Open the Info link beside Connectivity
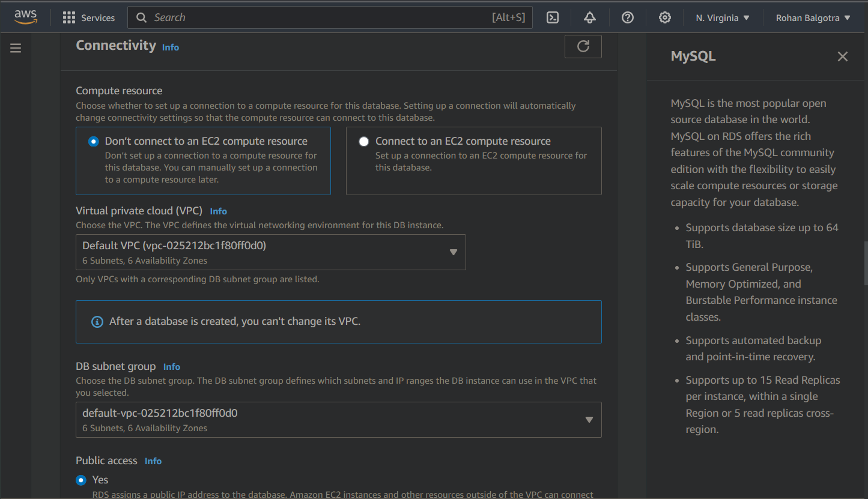The width and height of the screenshot is (868, 499). click(x=171, y=47)
